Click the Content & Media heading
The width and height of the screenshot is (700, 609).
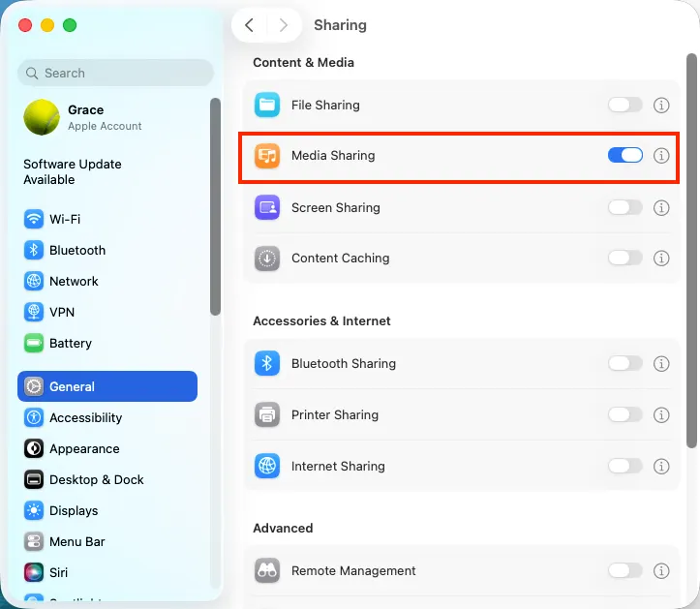304,63
